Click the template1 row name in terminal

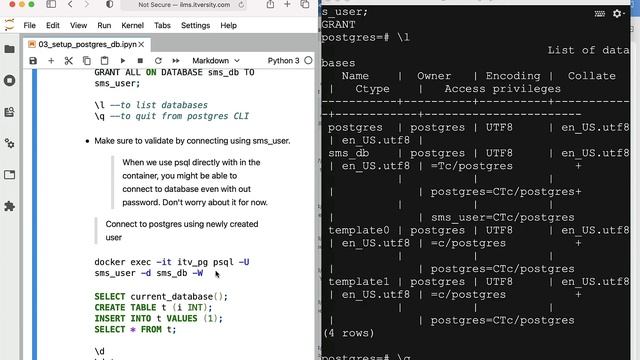(359, 282)
